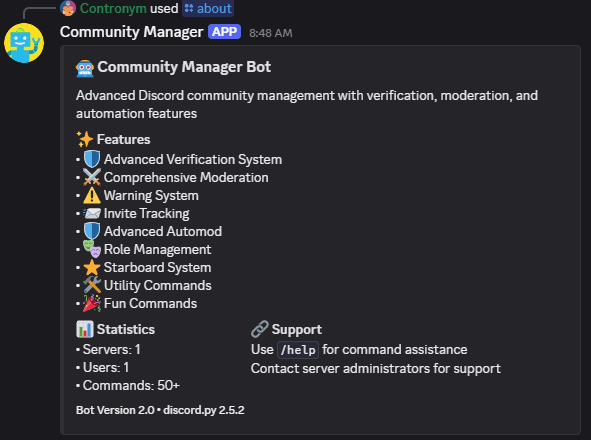Screen dimensions: 591x440
Task: Click the Community Manager Bot embed title
Action: click(184, 67)
